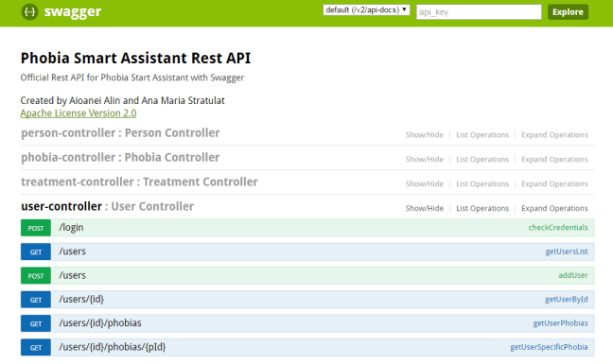Screen dimensions: 613x364
Task: Click the POST badge for /login
Action: tap(36, 228)
